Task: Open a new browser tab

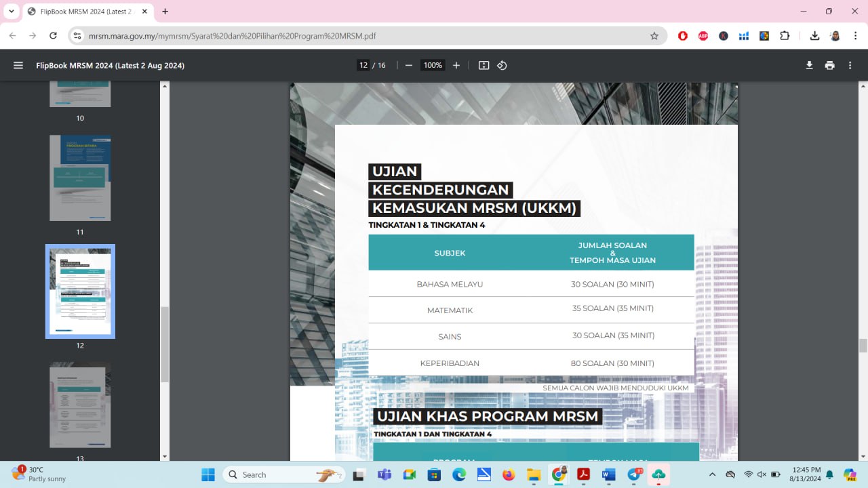Action: coord(165,12)
